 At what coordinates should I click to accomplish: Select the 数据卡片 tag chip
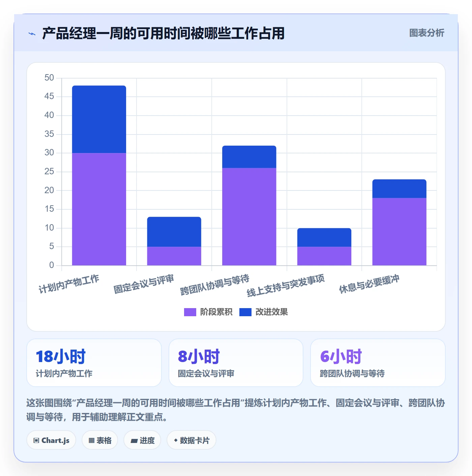click(x=191, y=440)
